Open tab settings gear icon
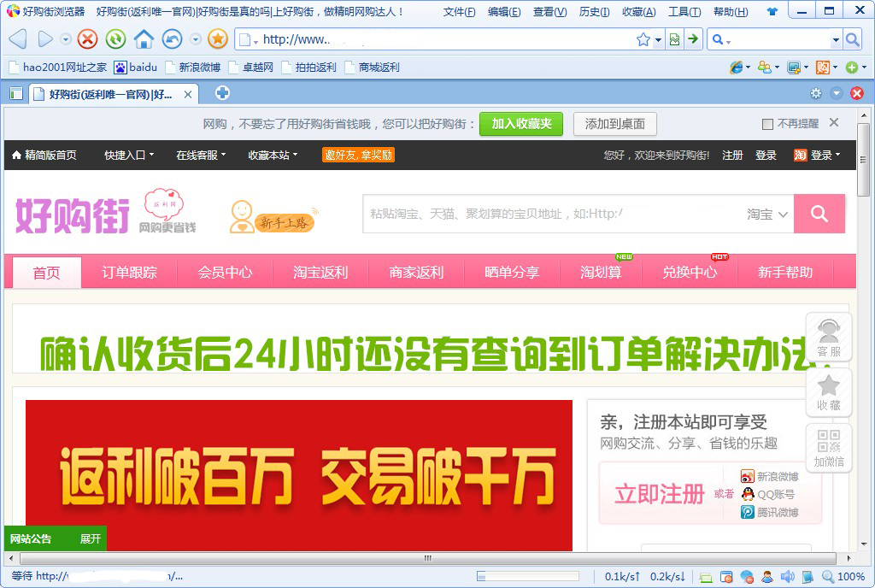 (816, 94)
